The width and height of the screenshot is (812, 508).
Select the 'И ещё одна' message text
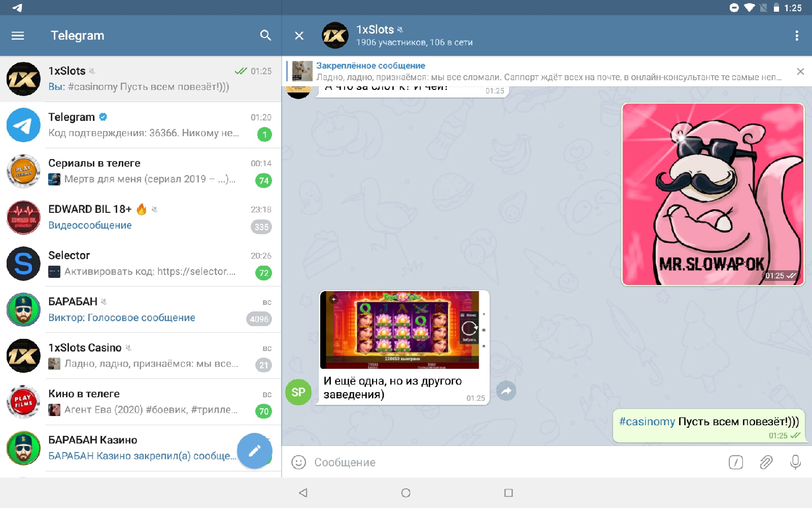(393, 388)
